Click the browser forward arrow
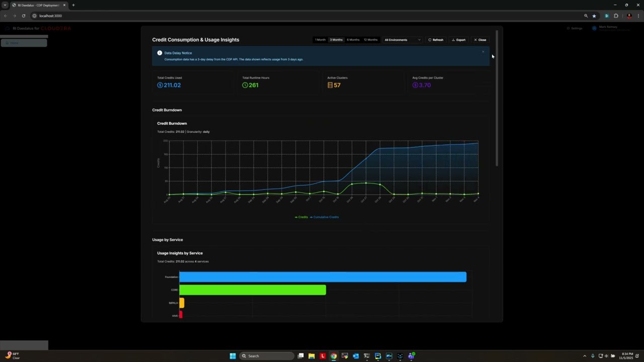Viewport: 644px width, 362px height. click(x=14, y=16)
